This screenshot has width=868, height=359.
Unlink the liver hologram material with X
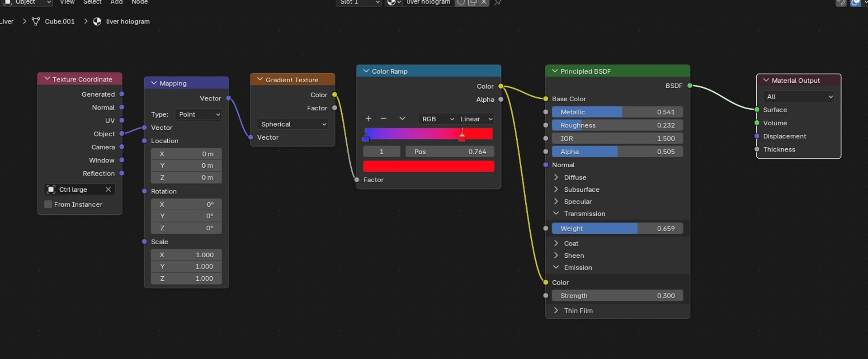484,2
